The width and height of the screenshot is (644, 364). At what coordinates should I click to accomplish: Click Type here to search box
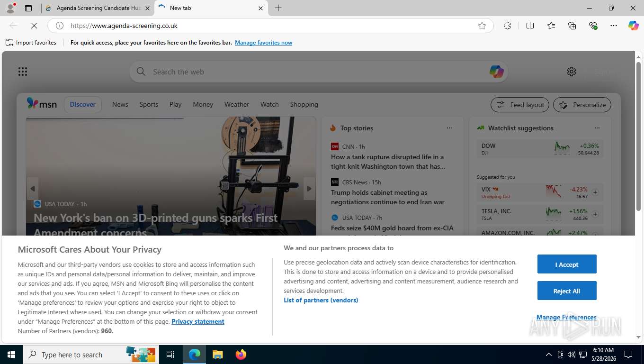point(91,355)
